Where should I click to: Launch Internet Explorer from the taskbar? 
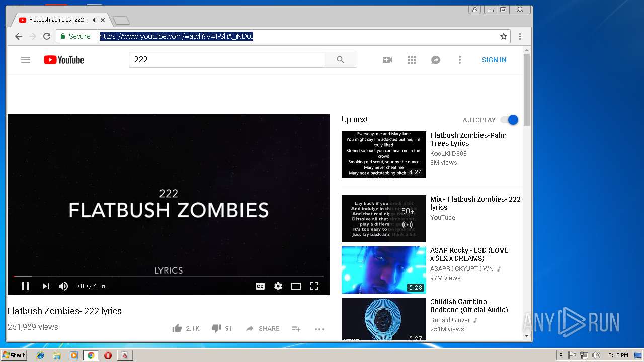[40, 355]
